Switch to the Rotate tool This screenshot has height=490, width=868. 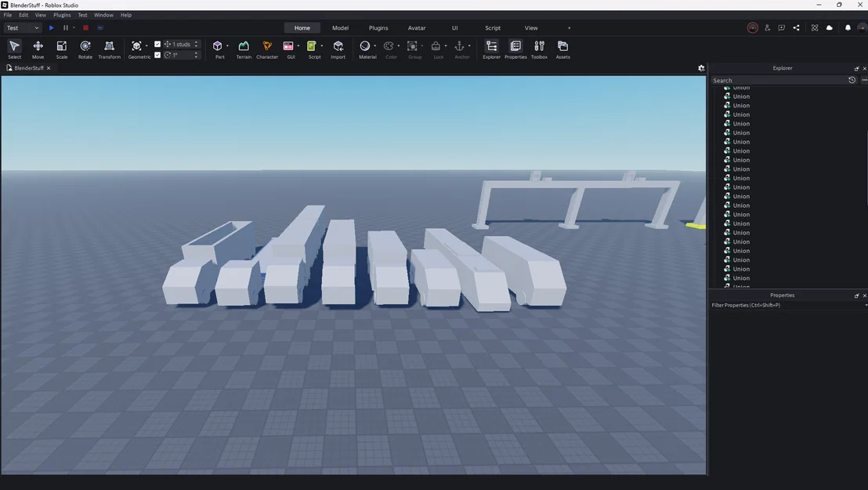[85, 49]
